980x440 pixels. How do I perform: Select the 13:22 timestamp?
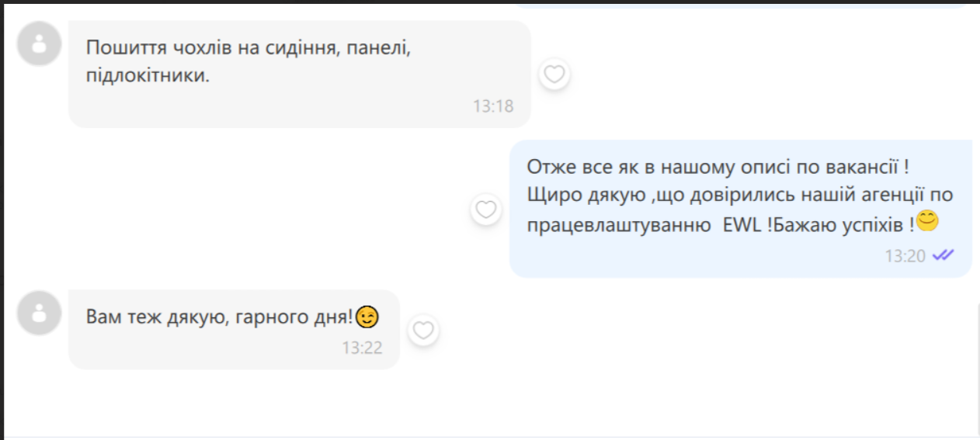[362, 348]
